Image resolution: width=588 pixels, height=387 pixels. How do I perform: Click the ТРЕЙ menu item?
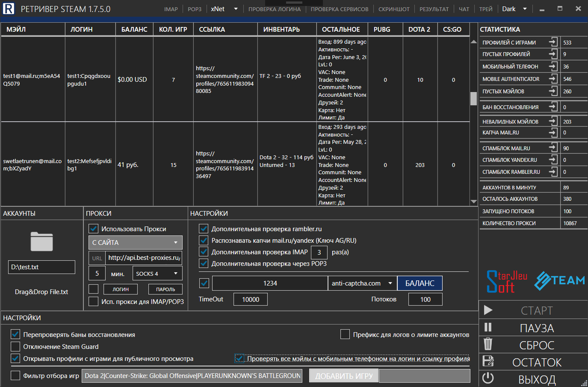tap(486, 9)
